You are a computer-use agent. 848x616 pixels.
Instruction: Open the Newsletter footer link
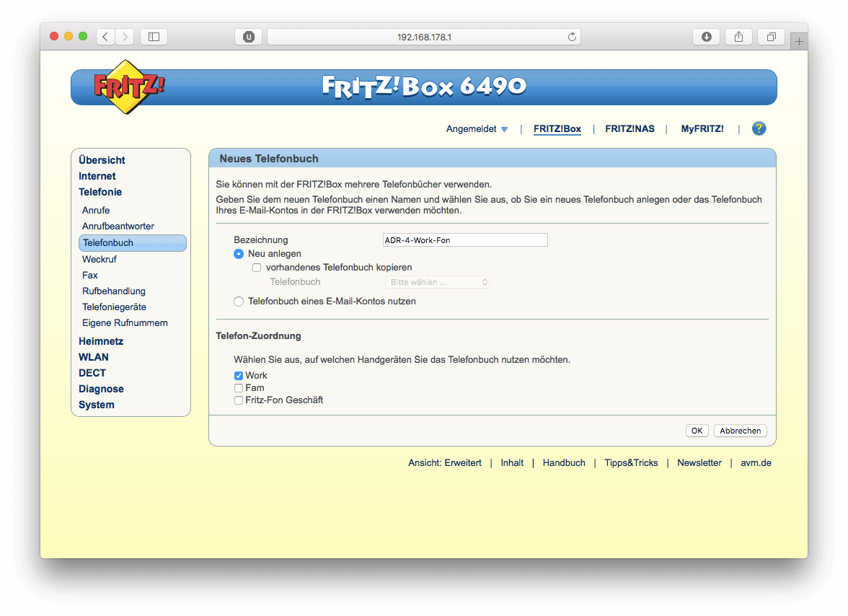click(x=699, y=464)
